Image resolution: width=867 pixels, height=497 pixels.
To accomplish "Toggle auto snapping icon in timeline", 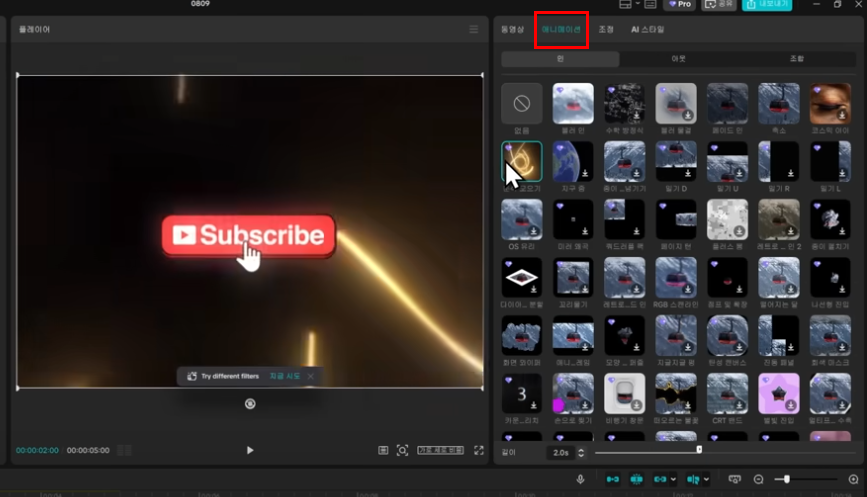I will pyautogui.click(x=636, y=479).
